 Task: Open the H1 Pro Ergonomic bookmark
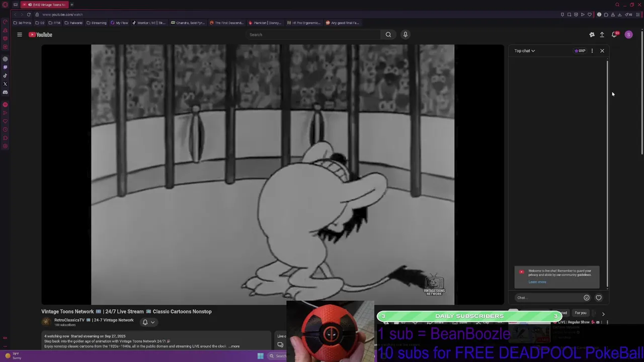304,23
